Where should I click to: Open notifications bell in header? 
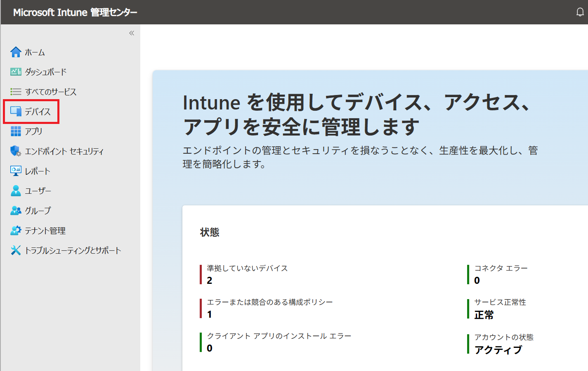point(580,12)
